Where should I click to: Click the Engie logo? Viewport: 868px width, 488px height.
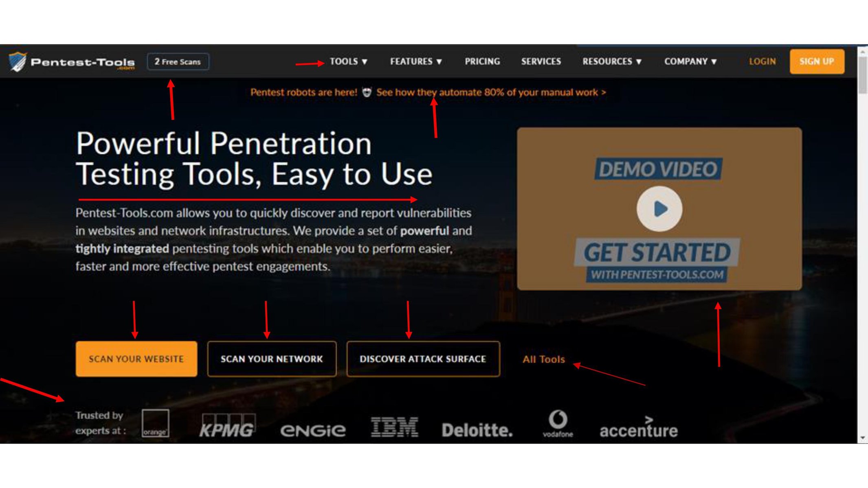click(313, 430)
